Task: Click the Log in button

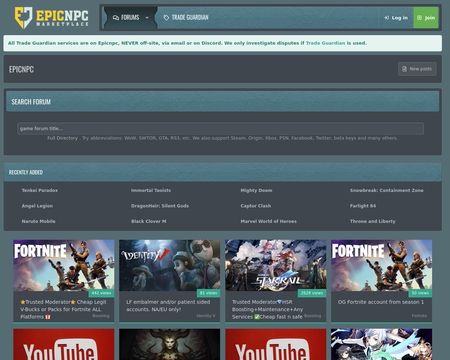Action: coord(396,18)
